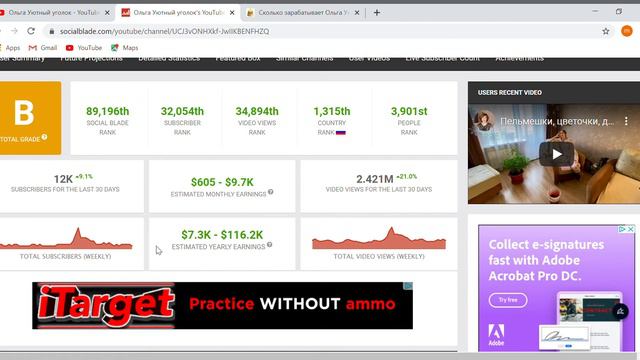Open Detailed Statistics menu item

(169, 58)
